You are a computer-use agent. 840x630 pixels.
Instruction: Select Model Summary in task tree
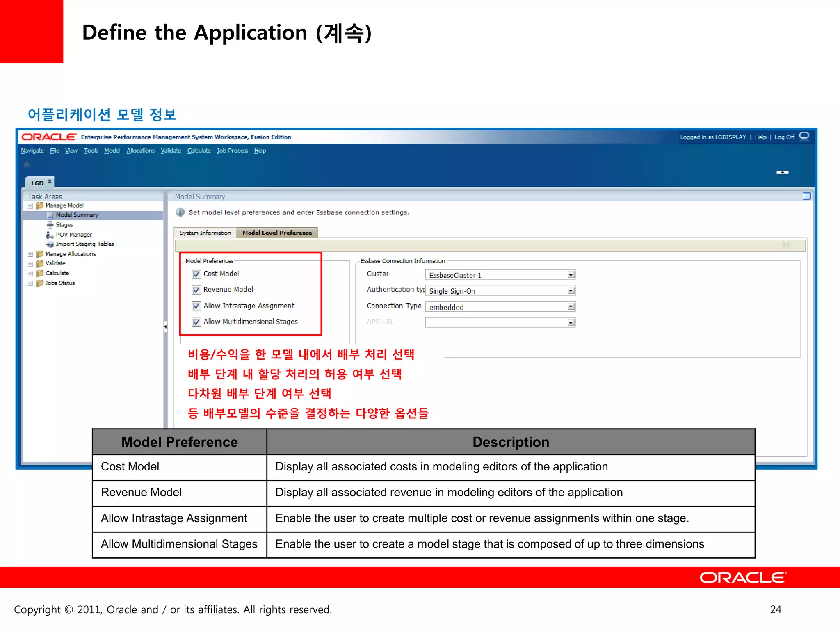77,215
